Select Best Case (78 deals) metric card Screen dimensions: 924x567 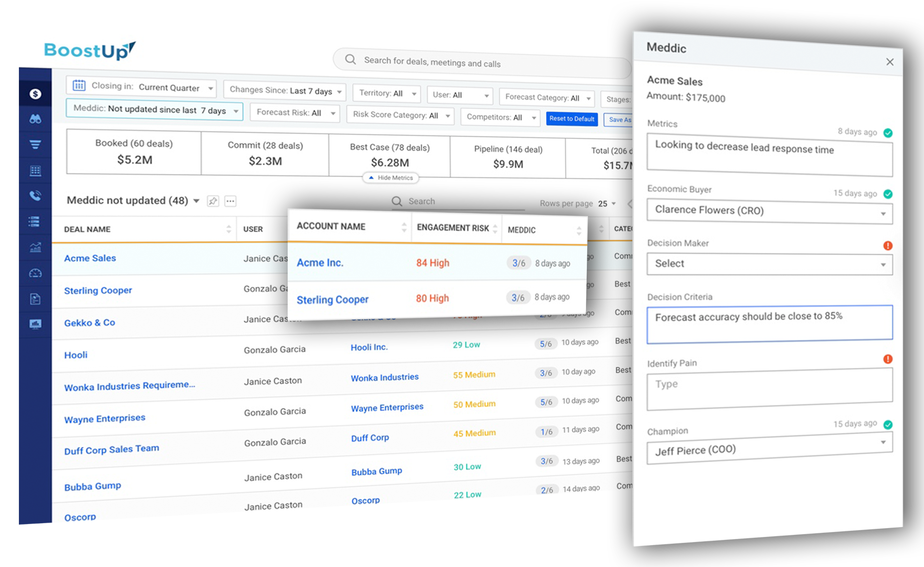(x=390, y=156)
